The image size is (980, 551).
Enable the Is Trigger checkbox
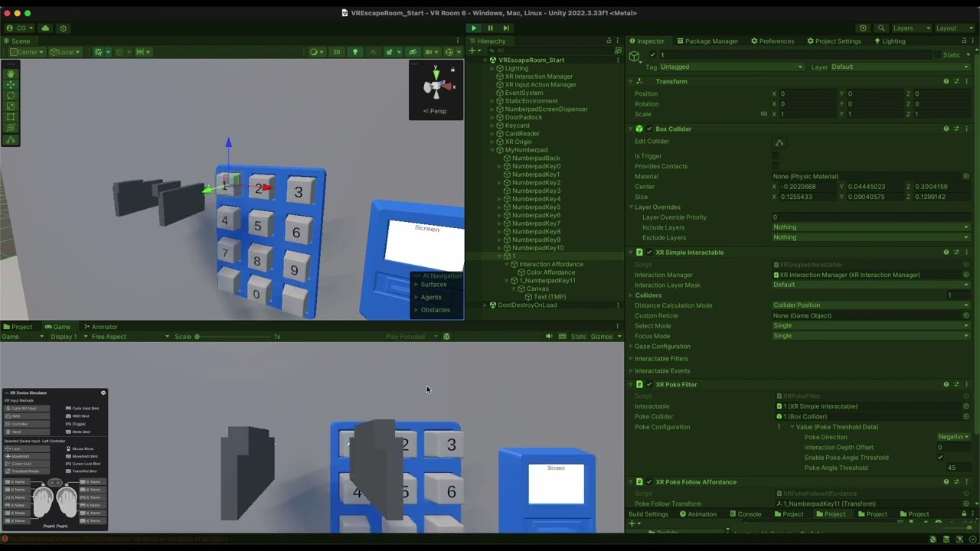click(x=775, y=156)
